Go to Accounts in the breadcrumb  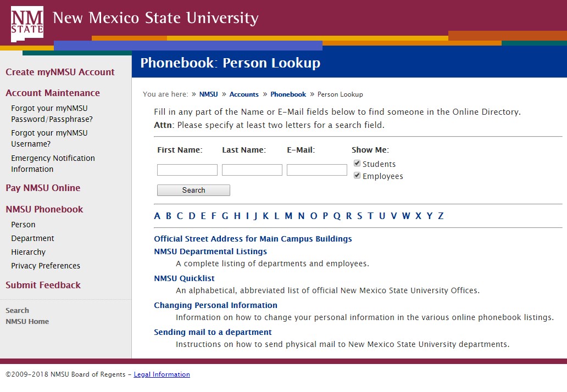coord(244,94)
